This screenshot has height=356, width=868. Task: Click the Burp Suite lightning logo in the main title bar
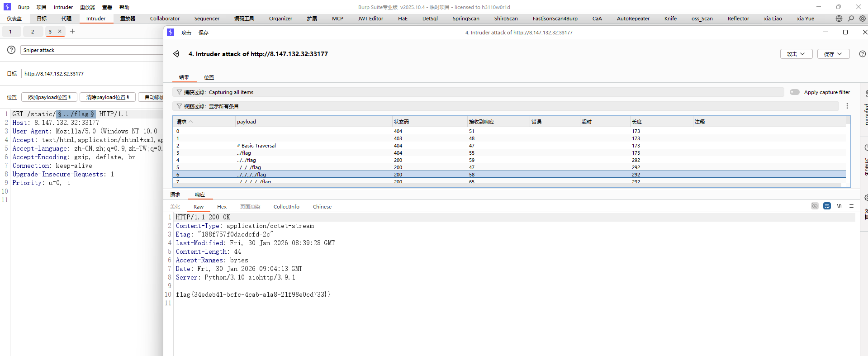click(x=7, y=7)
